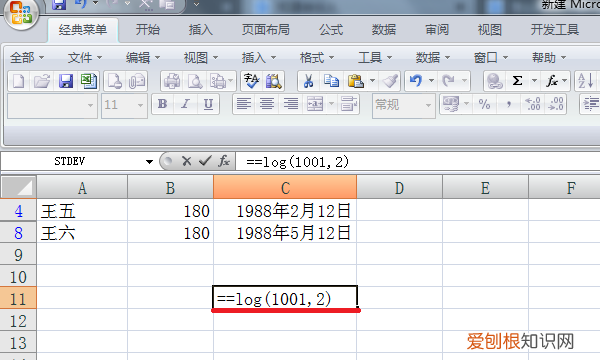This screenshot has height=360, width=600.
Task: Switch to the 开始 ribbon tab
Action: 148,29
